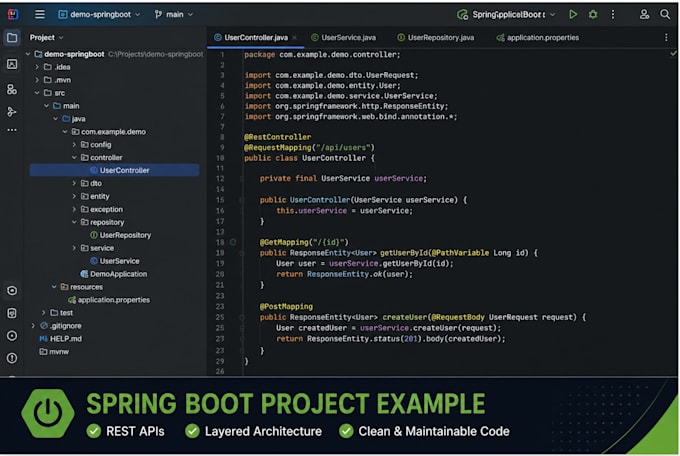The width and height of the screenshot is (680, 456).
Task: Open the Project tool window folder icon
Action: click(x=12, y=38)
